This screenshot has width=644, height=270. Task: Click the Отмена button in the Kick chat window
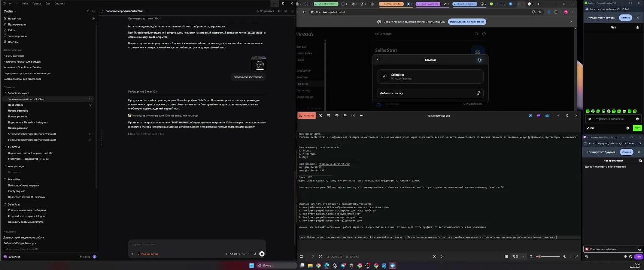(x=625, y=18)
